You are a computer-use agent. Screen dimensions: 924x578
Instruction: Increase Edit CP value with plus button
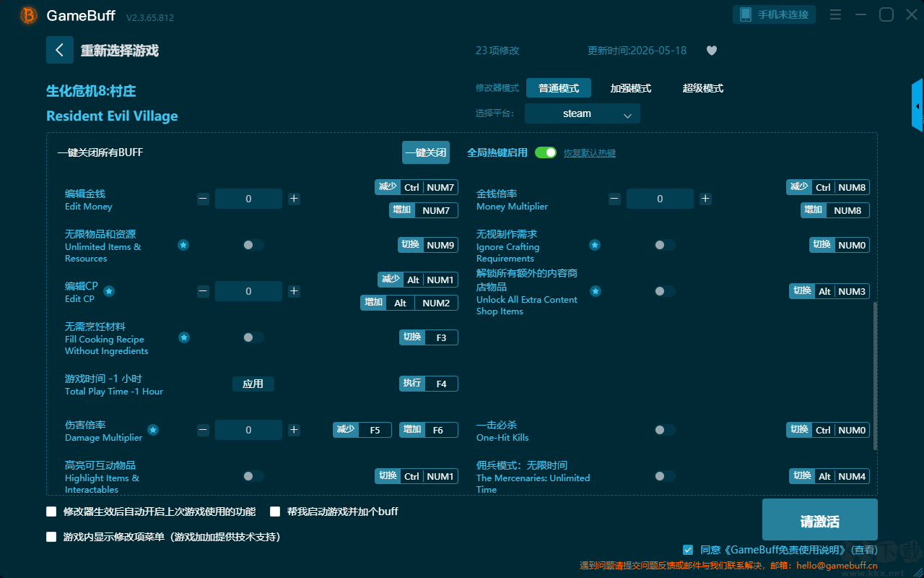[x=294, y=291]
